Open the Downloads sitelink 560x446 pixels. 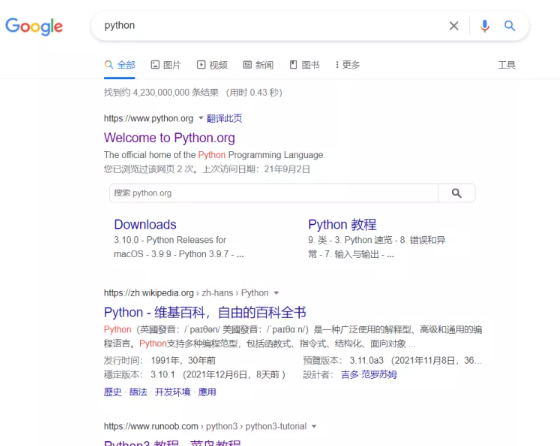(145, 225)
